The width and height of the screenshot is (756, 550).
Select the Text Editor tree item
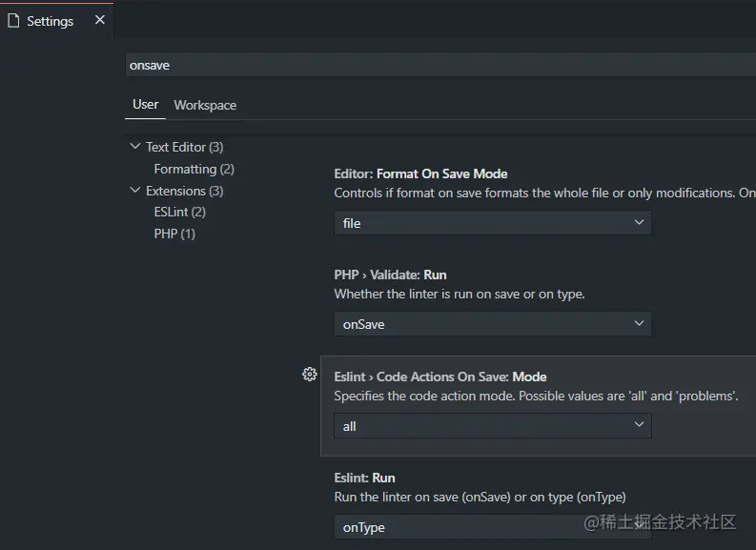point(184,147)
